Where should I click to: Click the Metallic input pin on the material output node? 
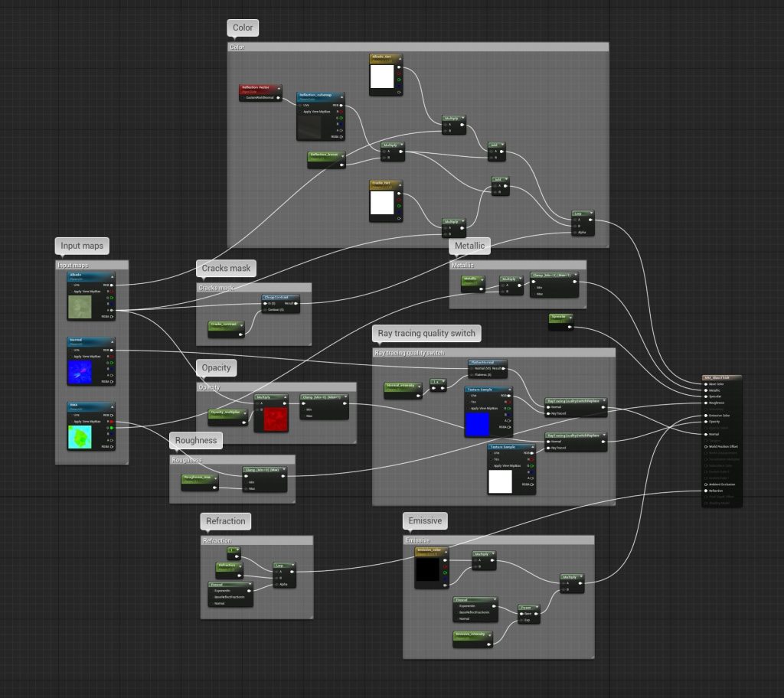point(705,390)
